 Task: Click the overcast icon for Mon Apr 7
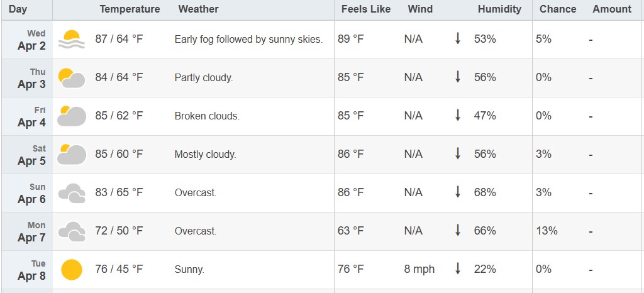click(x=72, y=231)
